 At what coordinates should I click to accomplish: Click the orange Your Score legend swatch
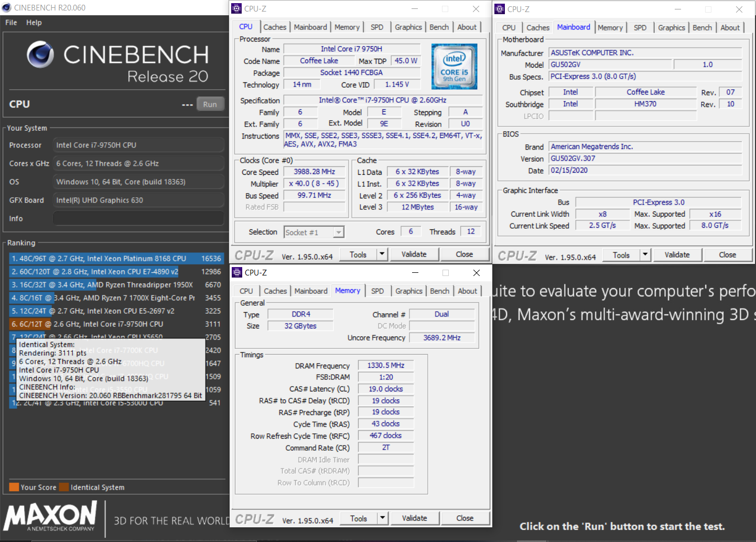14,487
